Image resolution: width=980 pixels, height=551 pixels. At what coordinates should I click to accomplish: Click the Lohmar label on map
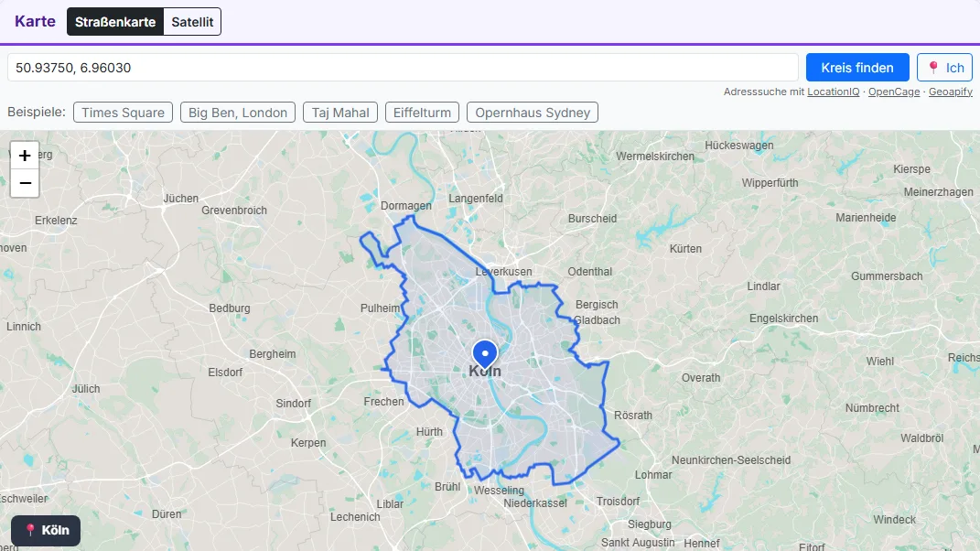click(x=653, y=475)
